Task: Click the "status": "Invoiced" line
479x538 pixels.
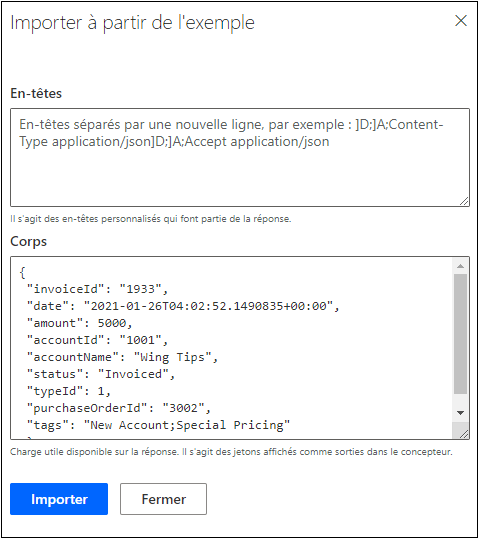Action: [101, 374]
